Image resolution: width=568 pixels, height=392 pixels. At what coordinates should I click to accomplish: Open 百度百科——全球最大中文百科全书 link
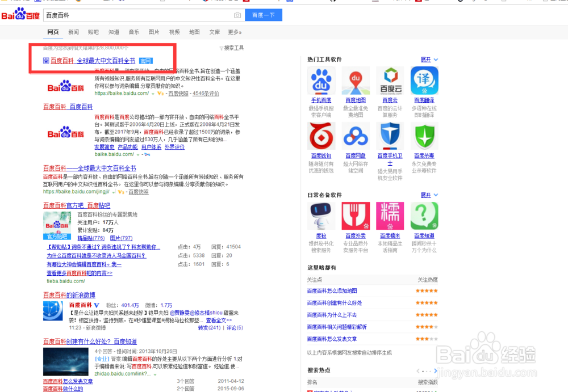(x=90, y=168)
